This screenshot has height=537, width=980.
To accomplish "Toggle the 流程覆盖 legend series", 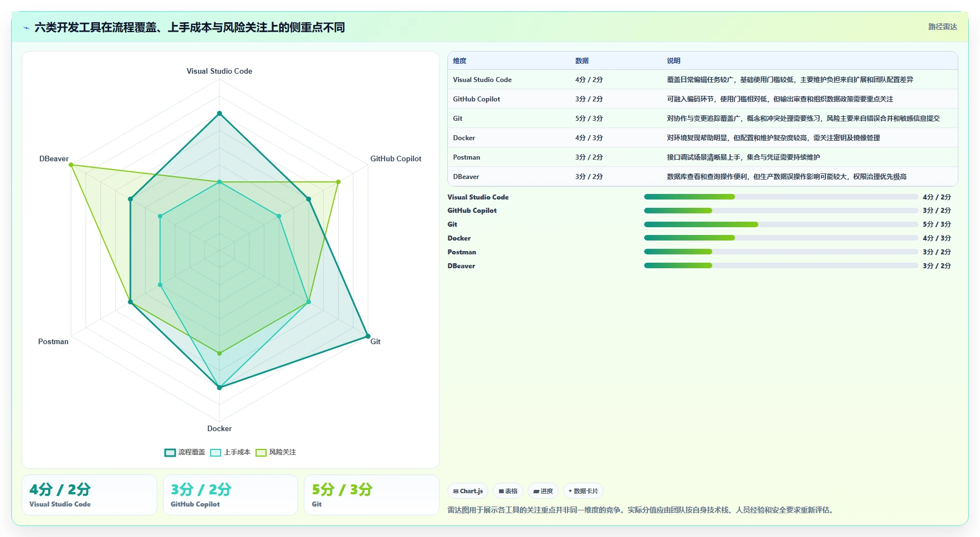I will [185, 452].
